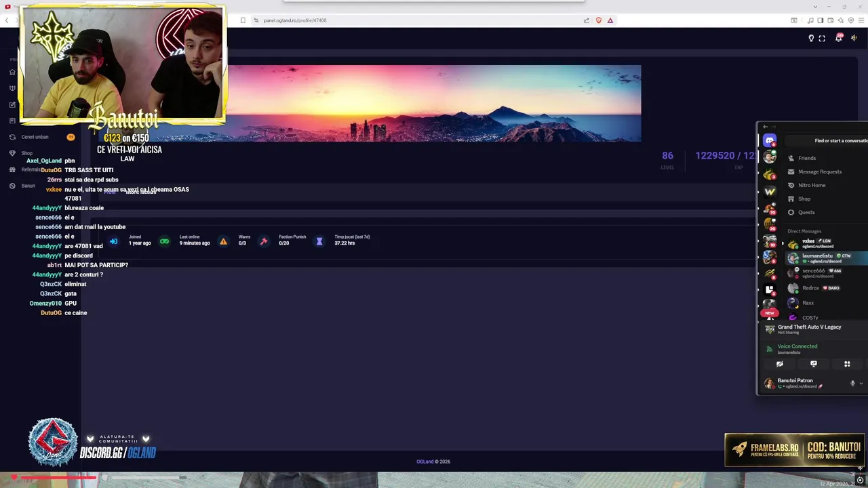The height and width of the screenshot is (488, 868).
Task: Click the Discord back arrow
Action: click(x=766, y=127)
